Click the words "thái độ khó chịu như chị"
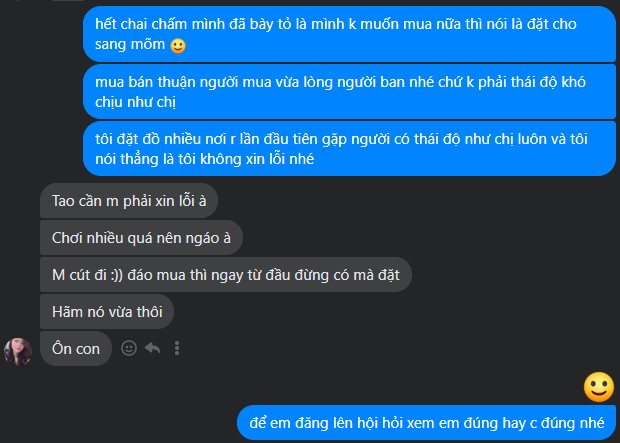Screen dimensions: 620x443 tap(340, 92)
